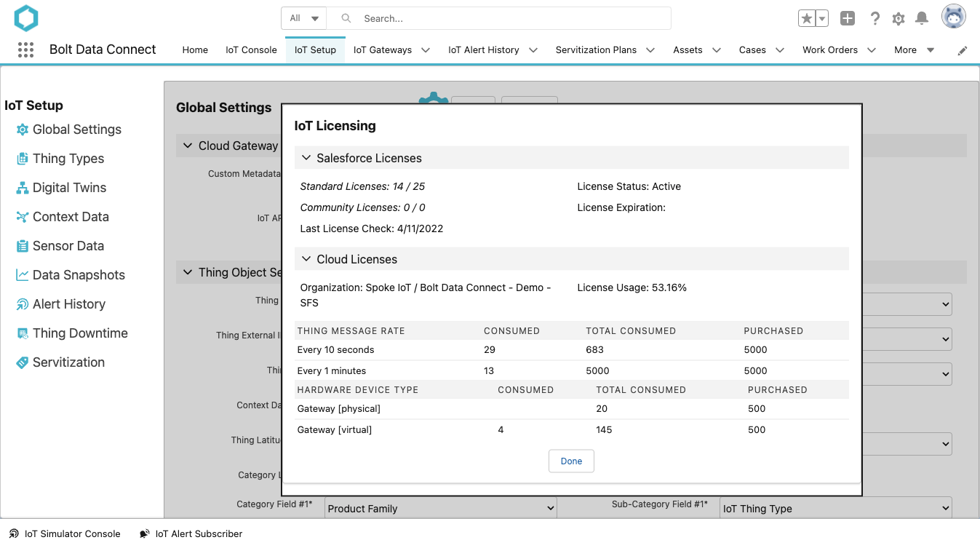980x548 pixels.
Task: Open the Setup gear menu in header
Action: [x=899, y=19]
